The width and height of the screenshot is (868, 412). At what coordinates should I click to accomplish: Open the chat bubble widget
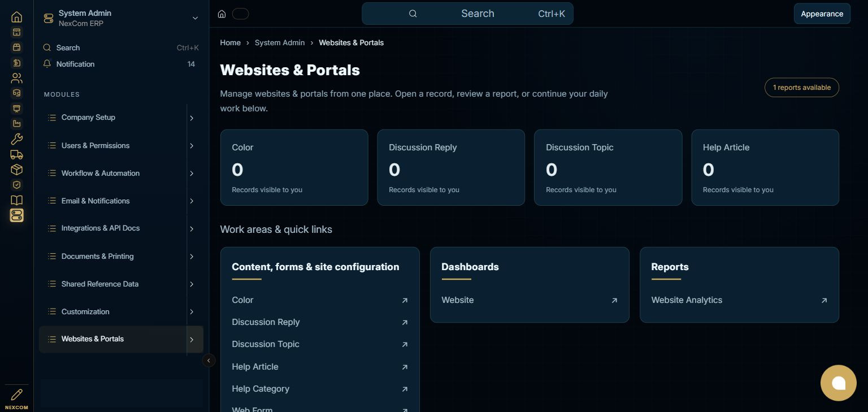839,383
